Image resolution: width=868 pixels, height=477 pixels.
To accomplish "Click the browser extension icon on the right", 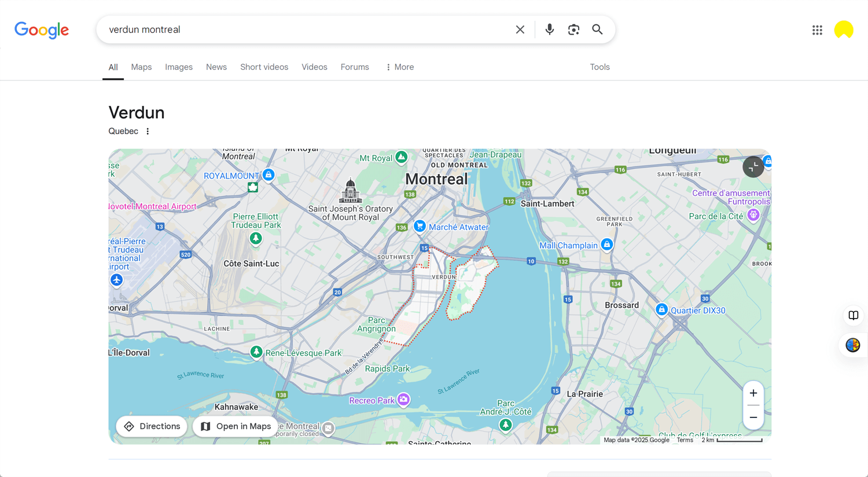I will pyautogui.click(x=852, y=345).
